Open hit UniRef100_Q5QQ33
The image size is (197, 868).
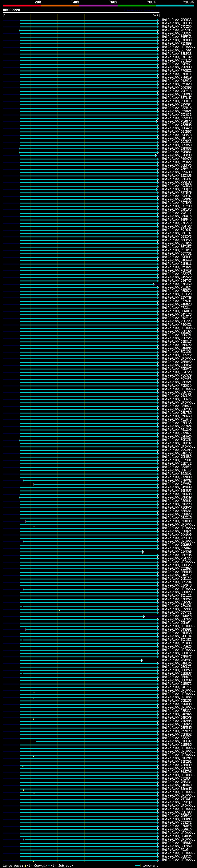pos(177,20)
